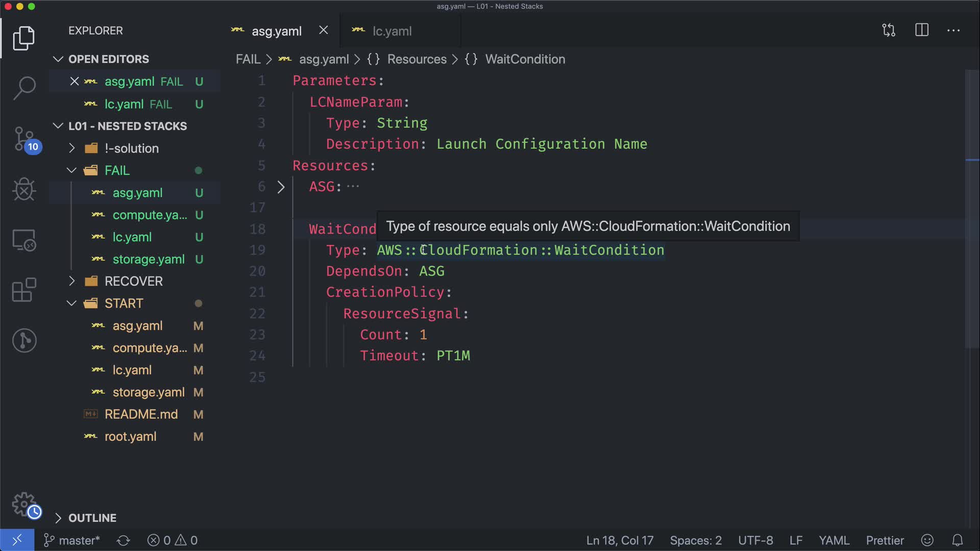Click the Synchronize Changes status bar icon

(x=124, y=540)
